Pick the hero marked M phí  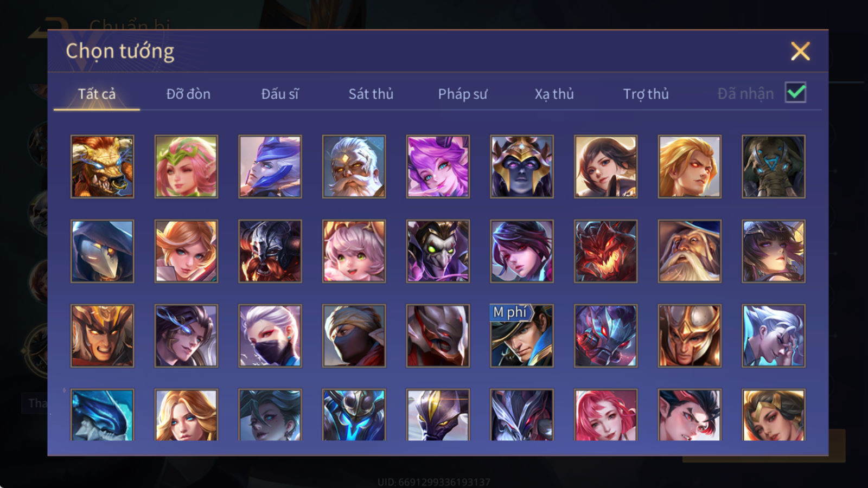point(522,336)
